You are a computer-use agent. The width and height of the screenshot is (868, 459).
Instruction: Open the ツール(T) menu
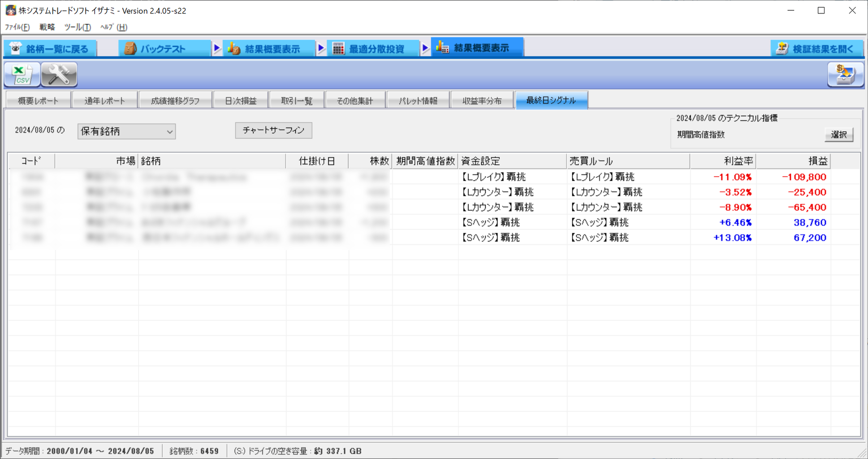pos(78,27)
